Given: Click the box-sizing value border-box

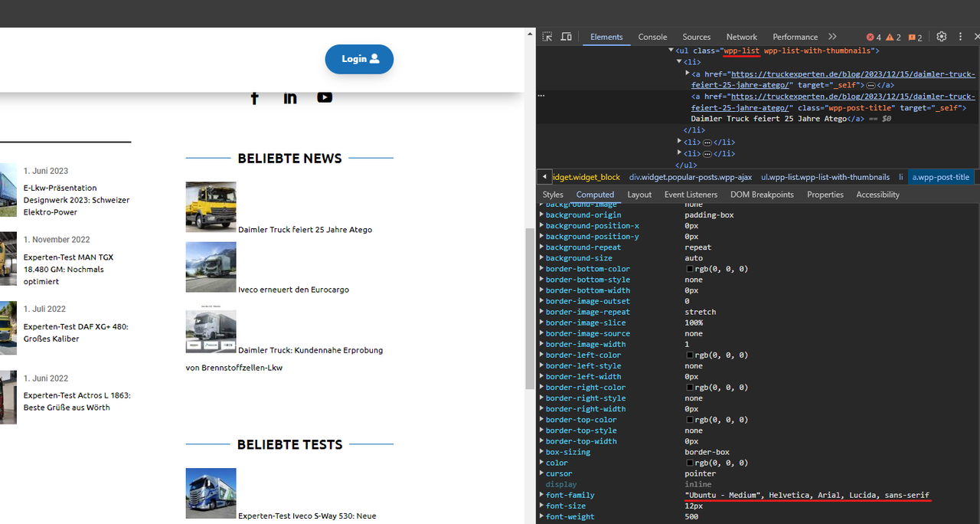Looking at the screenshot, I should tap(707, 452).
